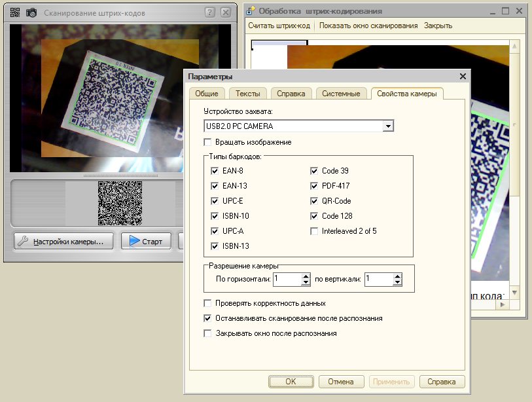Click the help question mark in scanner window
This screenshot has height=402, width=532.
209,12
